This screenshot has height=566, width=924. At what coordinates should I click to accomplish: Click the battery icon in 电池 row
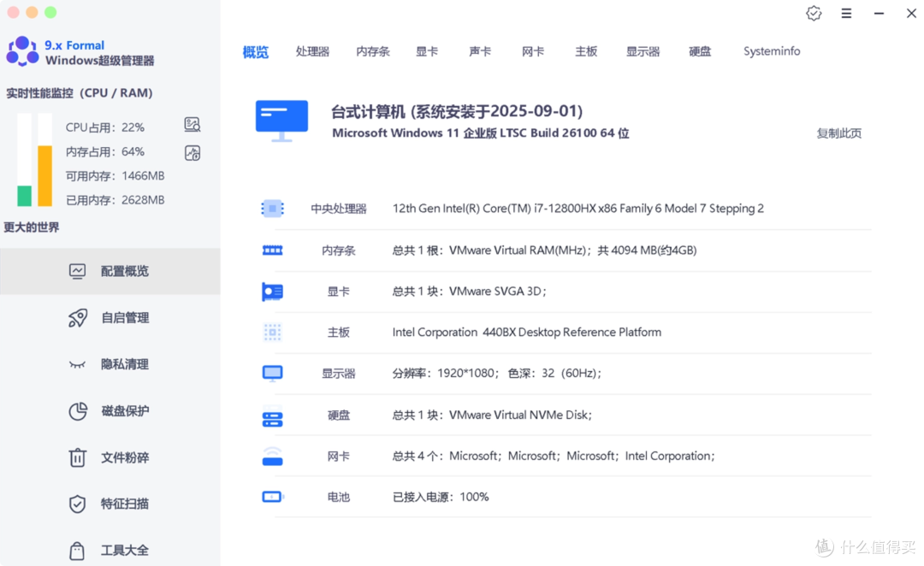[x=273, y=497]
